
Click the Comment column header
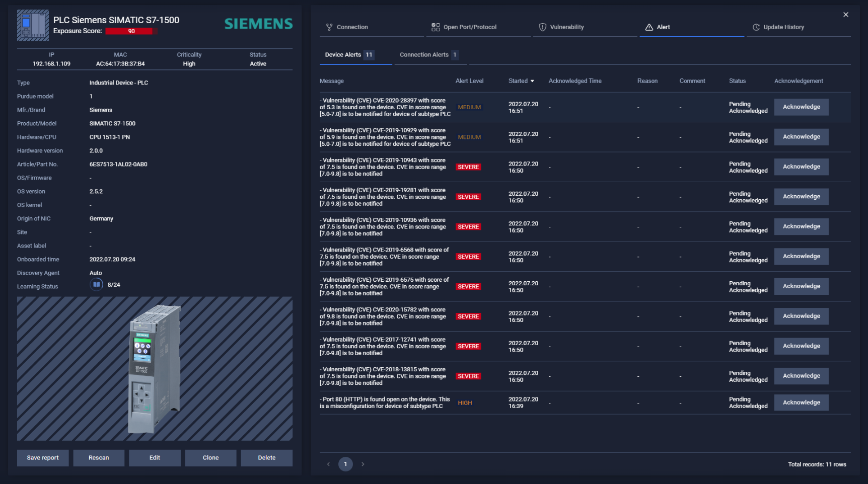692,81
